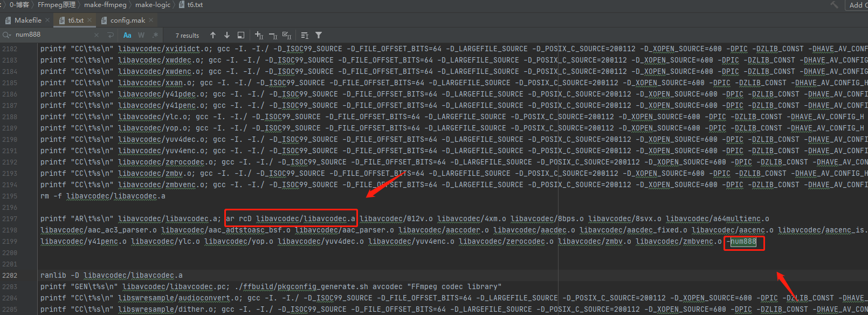The height and width of the screenshot is (315, 868).
Task: Open search results in find window
Action: 241,35
